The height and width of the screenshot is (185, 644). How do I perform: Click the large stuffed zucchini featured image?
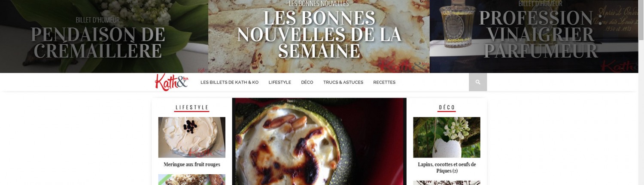coord(319,142)
